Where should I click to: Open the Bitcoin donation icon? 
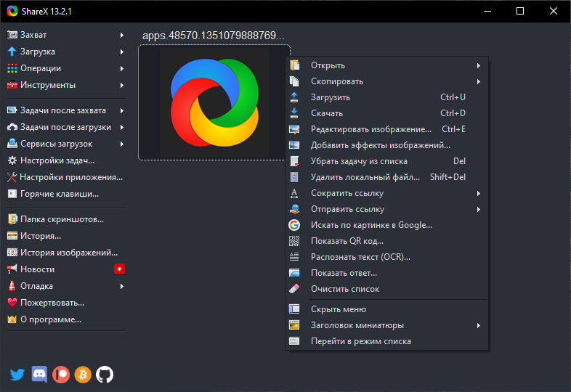83,375
